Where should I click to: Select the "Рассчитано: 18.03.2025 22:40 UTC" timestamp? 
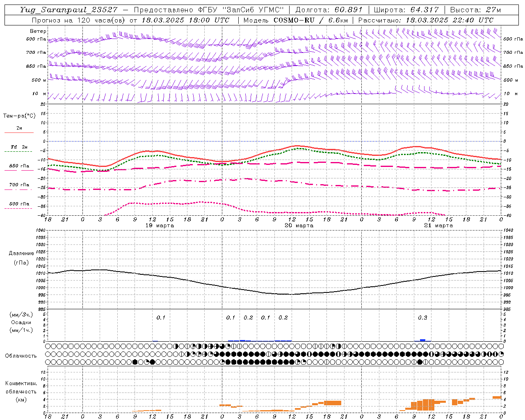426,20
